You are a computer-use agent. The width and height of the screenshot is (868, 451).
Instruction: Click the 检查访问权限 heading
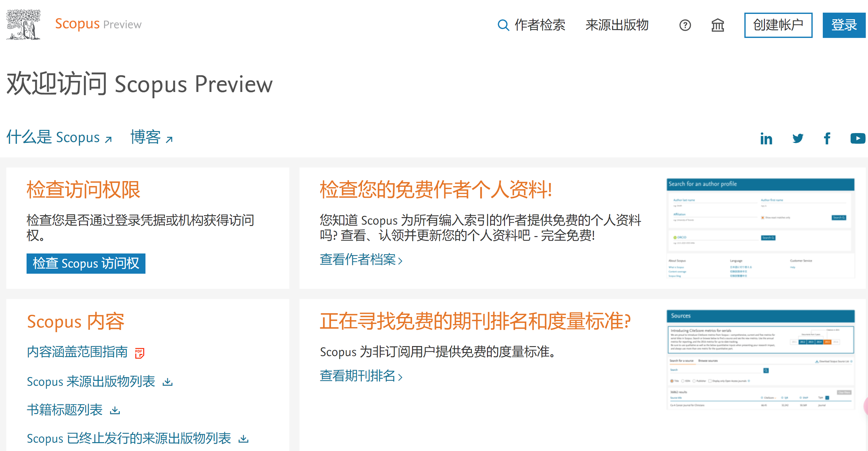(83, 190)
